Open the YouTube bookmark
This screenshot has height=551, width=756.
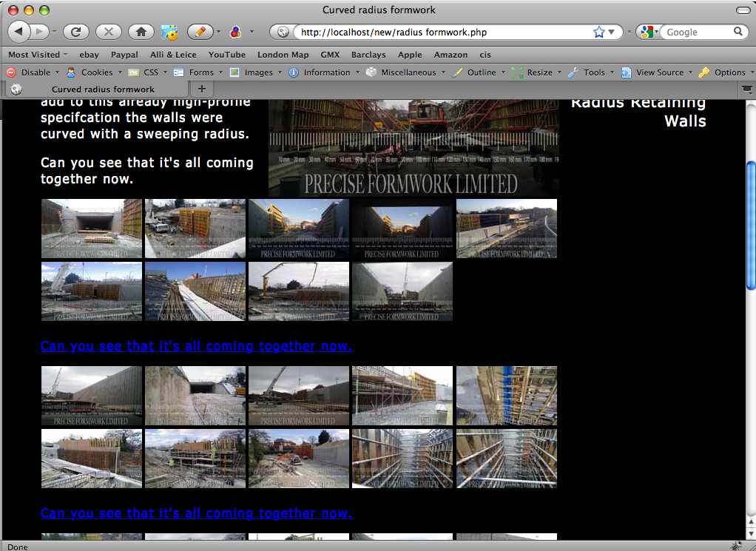(227, 55)
